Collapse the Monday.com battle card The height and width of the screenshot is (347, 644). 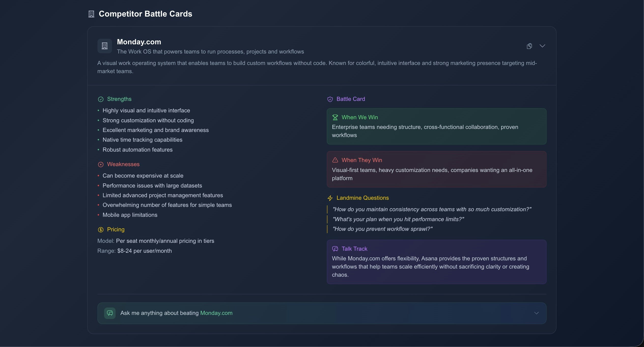542,46
